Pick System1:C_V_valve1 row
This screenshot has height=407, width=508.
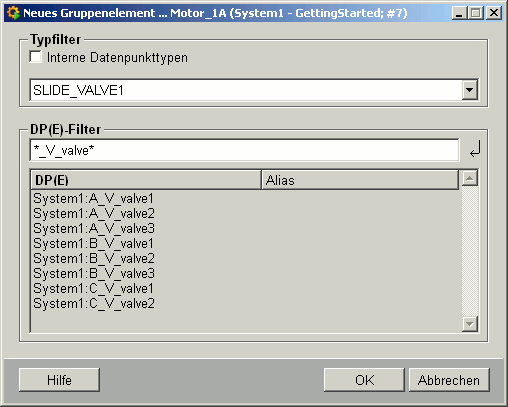click(x=93, y=288)
